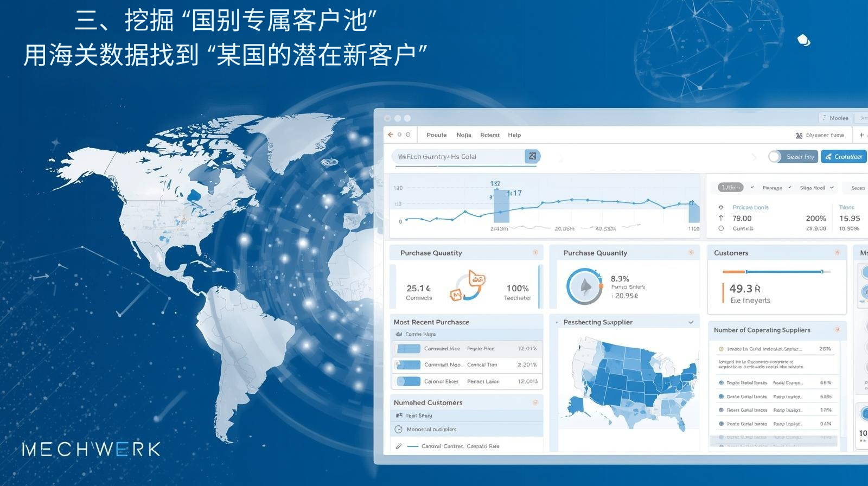Select the radio button beside Cunterts
868x486 pixels.
(721, 229)
